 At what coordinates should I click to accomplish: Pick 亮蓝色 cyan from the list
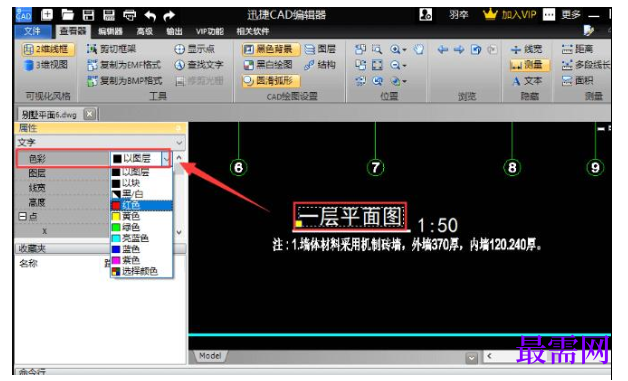(142, 238)
